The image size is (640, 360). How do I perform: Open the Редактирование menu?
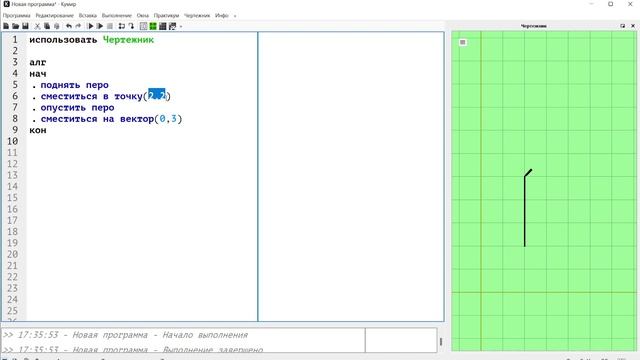click(54, 16)
